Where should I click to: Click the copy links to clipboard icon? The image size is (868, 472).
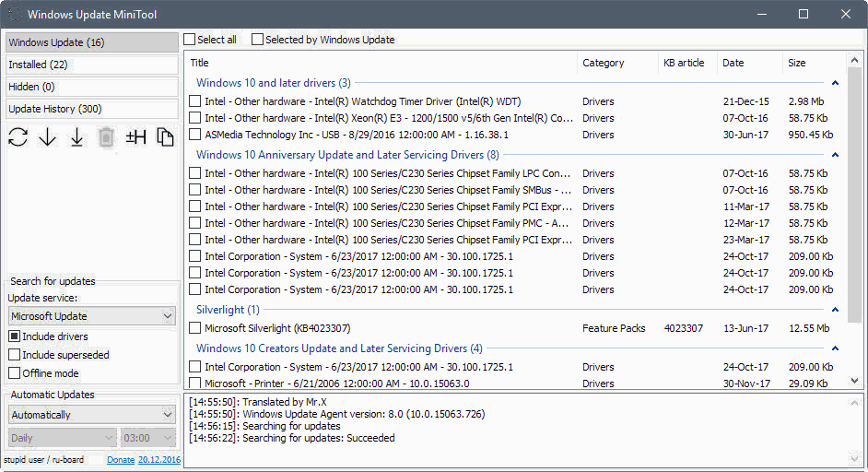point(165,136)
